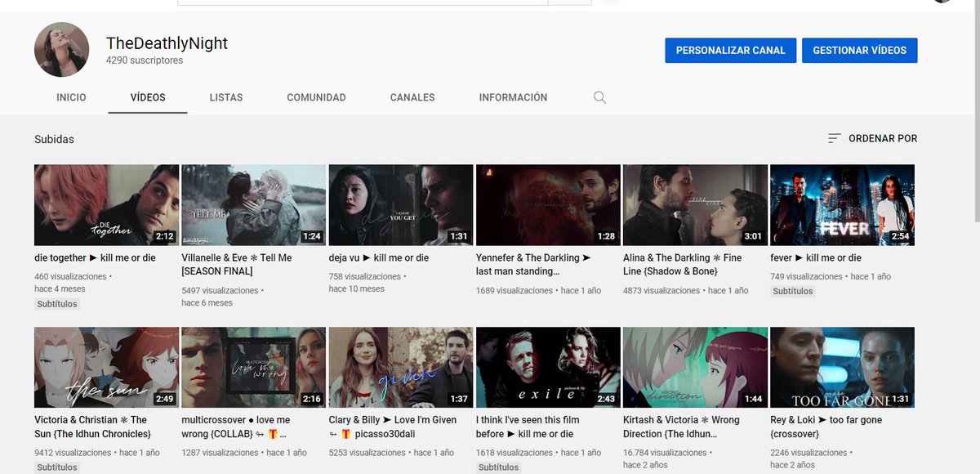Click the Personalizar Canal button
Image resolution: width=980 pixels, height=474 pixels.
tap(731, 51)
